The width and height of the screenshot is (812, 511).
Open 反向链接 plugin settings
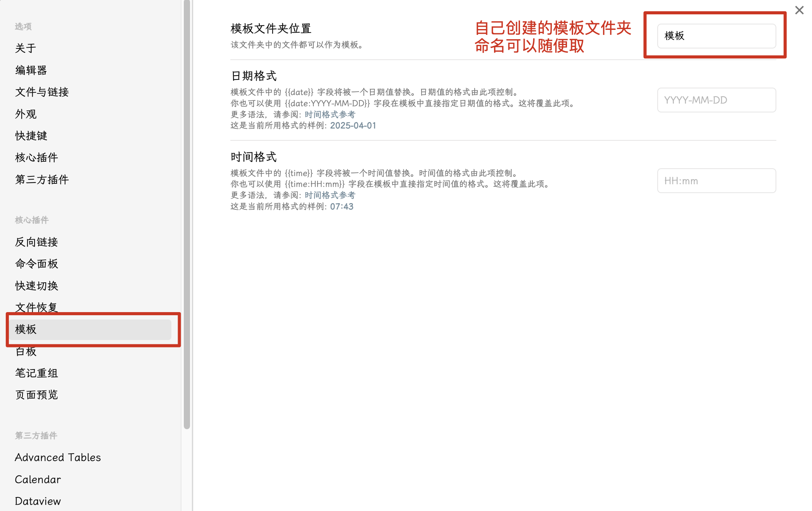36,242
